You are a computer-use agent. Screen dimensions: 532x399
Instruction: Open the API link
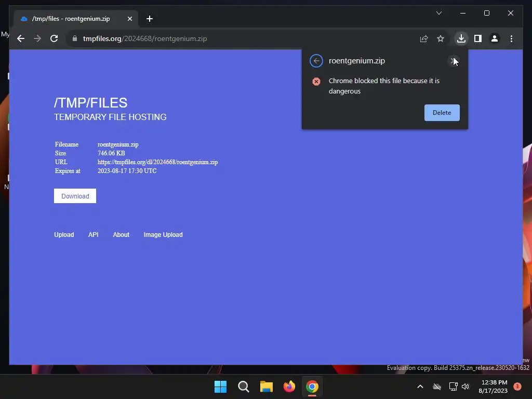click(94, 234)
